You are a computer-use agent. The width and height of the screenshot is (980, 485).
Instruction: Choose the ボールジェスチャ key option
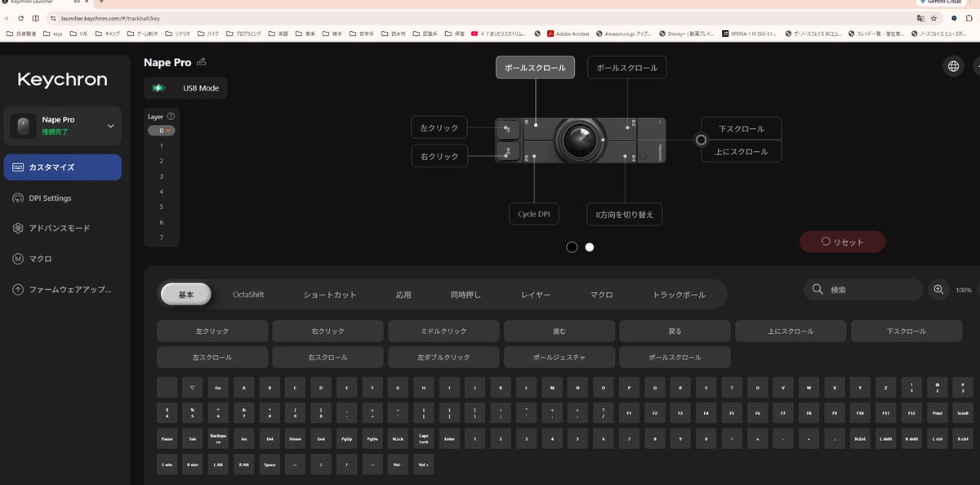tap(559, 358)
